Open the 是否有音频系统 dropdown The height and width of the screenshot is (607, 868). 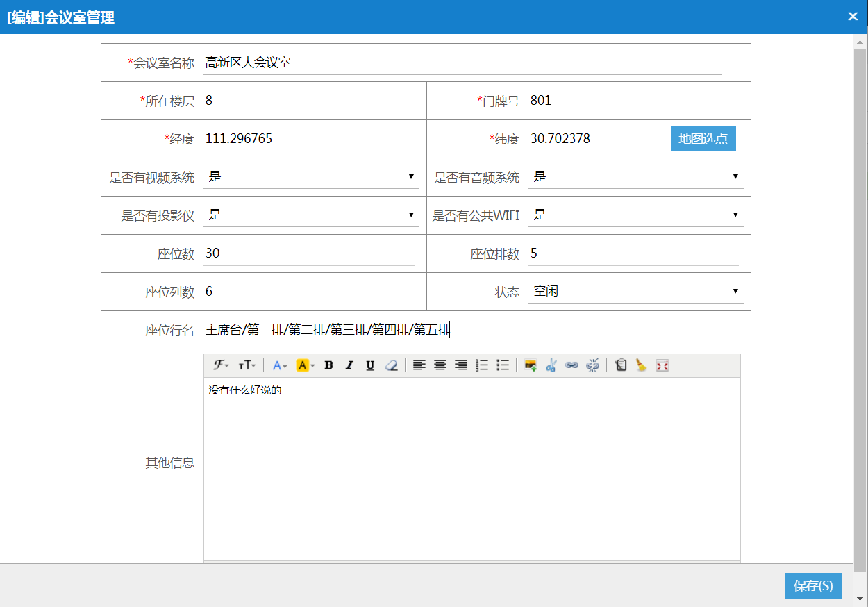(636, 176)
